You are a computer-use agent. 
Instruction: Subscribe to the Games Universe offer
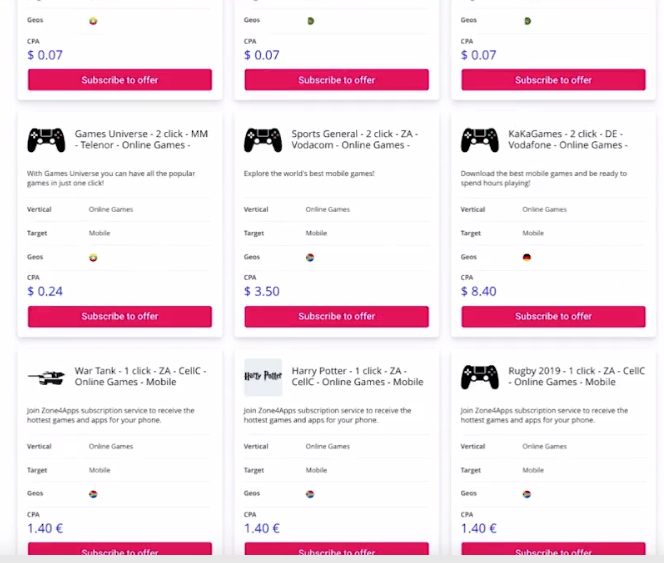pos(120,316)
